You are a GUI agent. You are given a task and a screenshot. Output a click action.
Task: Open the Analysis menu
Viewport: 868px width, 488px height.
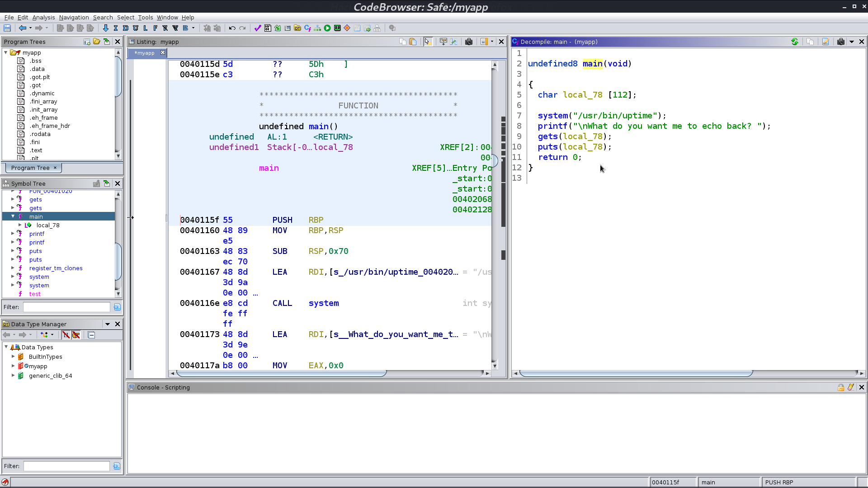43,17
